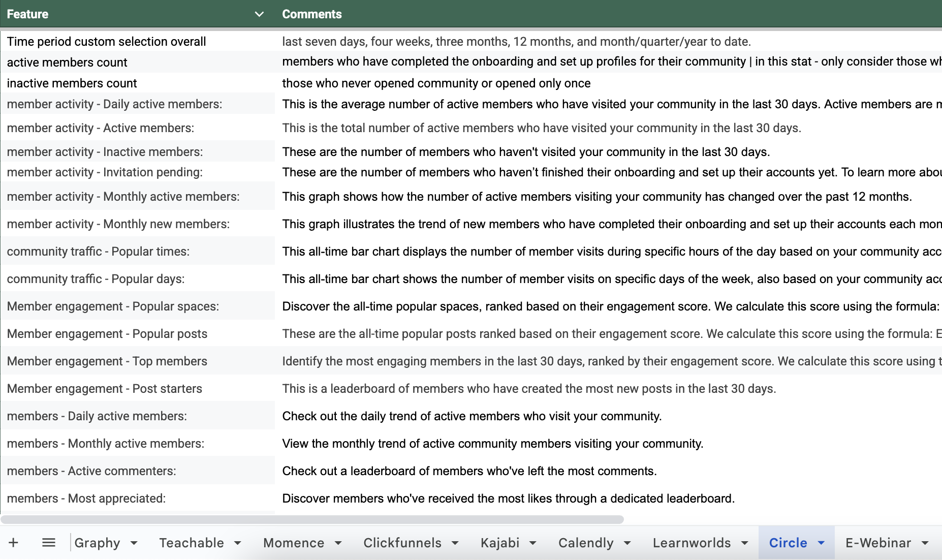Expand the Graphy tab dropdown arrow
942x560 pixels.
(x=134, y=543)
